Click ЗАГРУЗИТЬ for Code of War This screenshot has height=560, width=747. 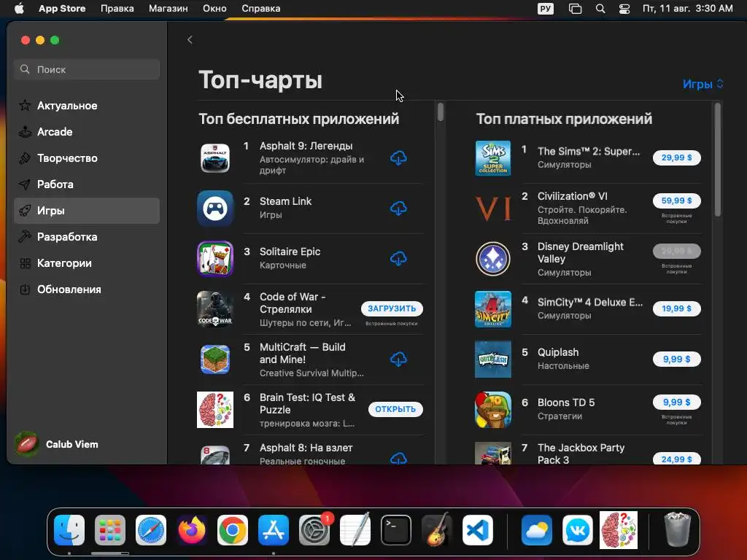392,308
